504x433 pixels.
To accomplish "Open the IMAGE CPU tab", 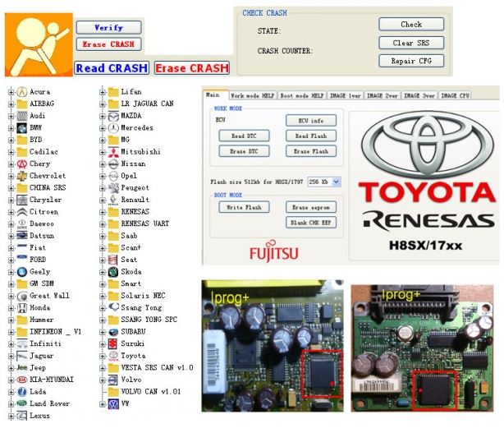I will pyautogui.click(x=456, y=96).
